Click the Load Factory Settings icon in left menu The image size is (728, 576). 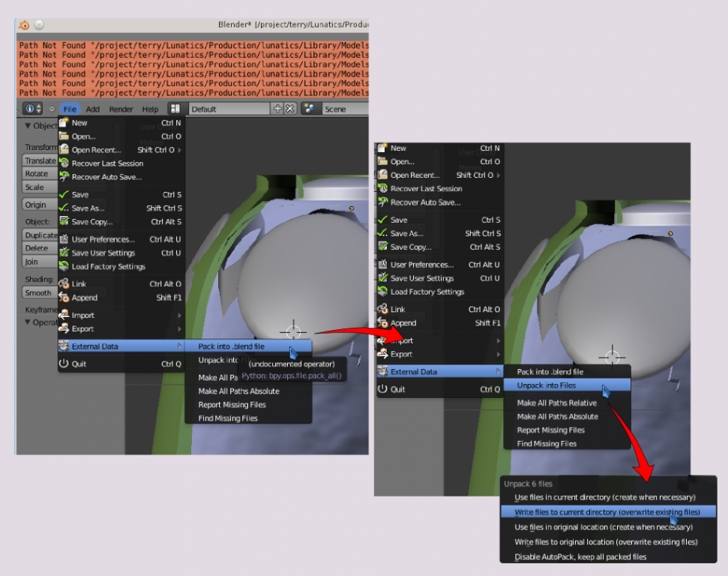point(64,265)
